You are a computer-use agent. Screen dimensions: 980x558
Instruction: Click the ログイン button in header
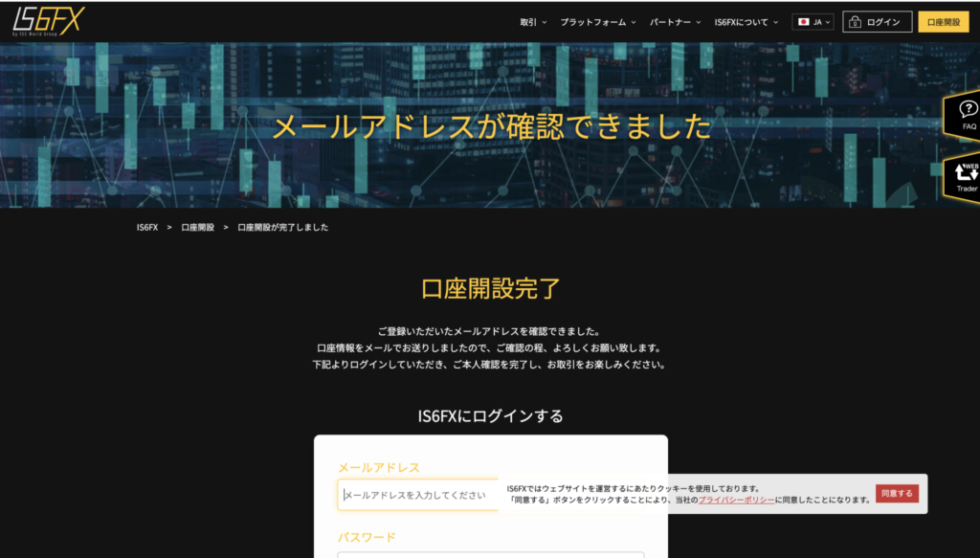pyautogui.click(x=877, y=22)
